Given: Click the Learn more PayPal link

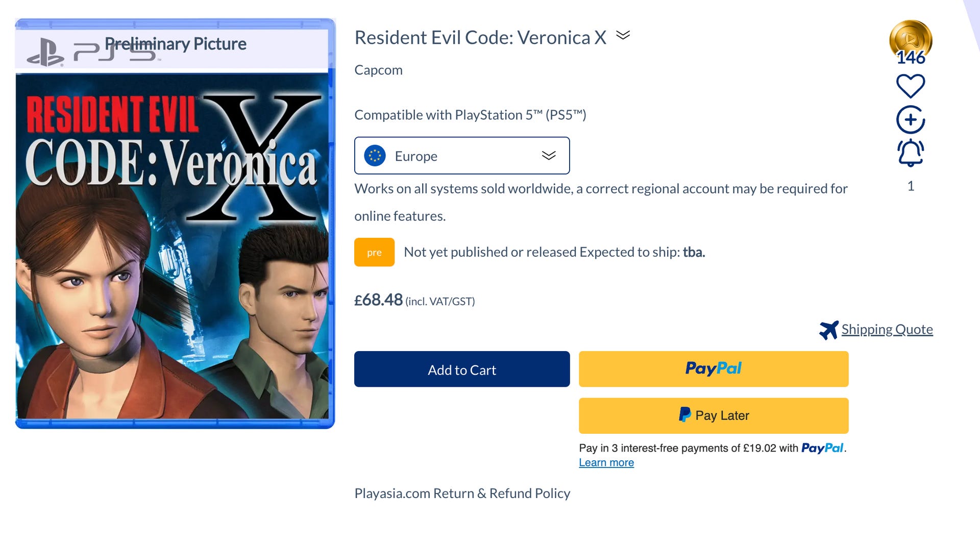Looking at the screenshot, I should coord(606,462).
